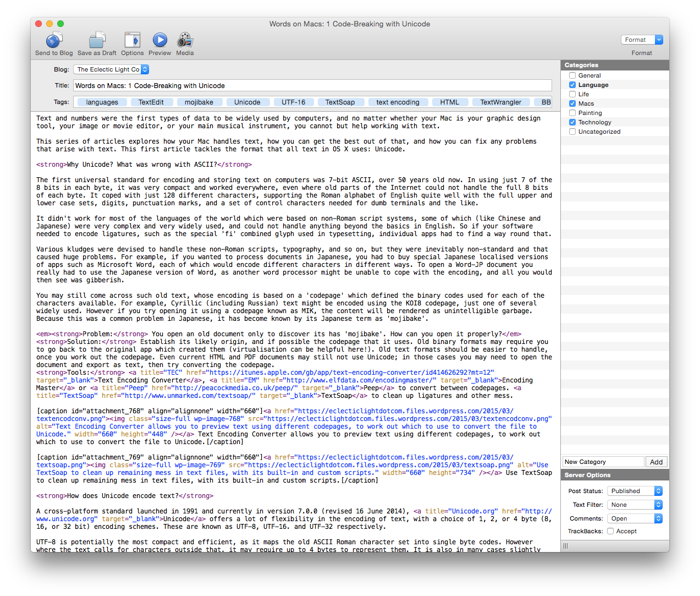Open the Comments dropdown

tap(635, 518)
